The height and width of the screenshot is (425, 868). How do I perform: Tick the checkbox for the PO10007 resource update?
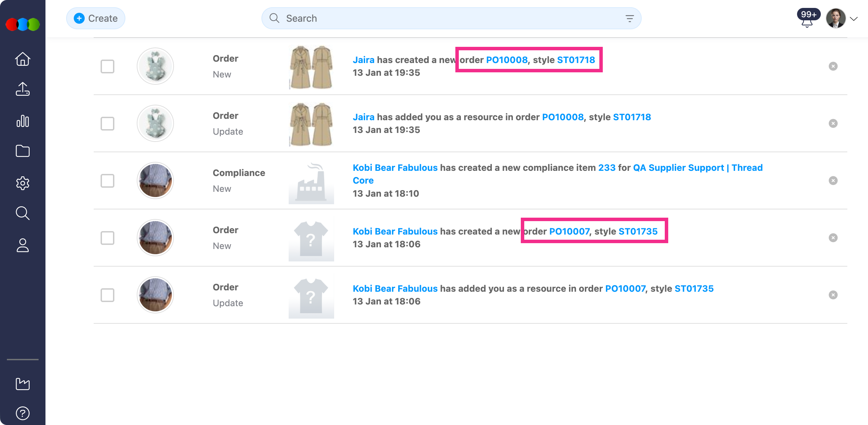(107, 295)
